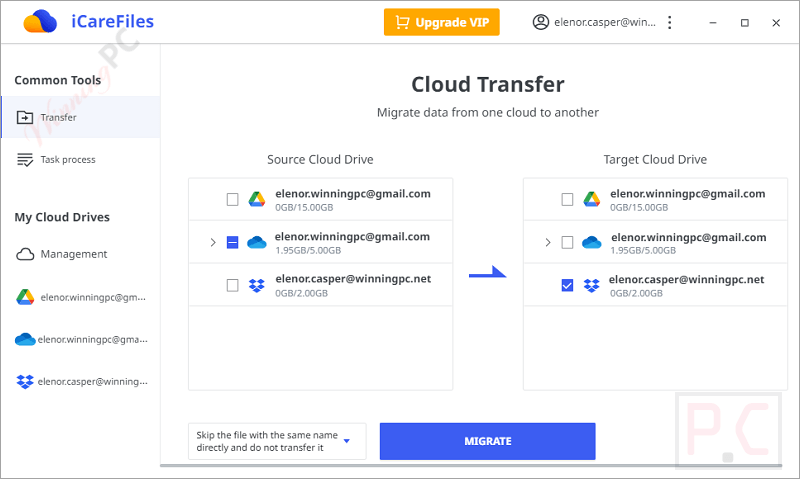Click the iCareFiles title text
Image resolution: width=800 pixels, height=479 pixels.
pyautogui.click(x=112, y=21)
